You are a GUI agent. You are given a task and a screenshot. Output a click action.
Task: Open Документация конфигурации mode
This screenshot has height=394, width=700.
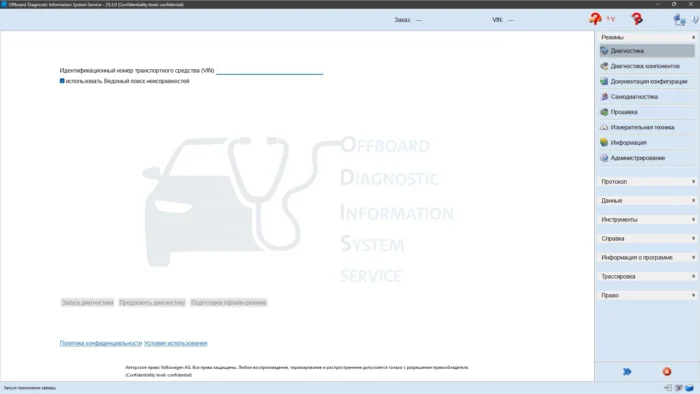click(x=647, y=81)
